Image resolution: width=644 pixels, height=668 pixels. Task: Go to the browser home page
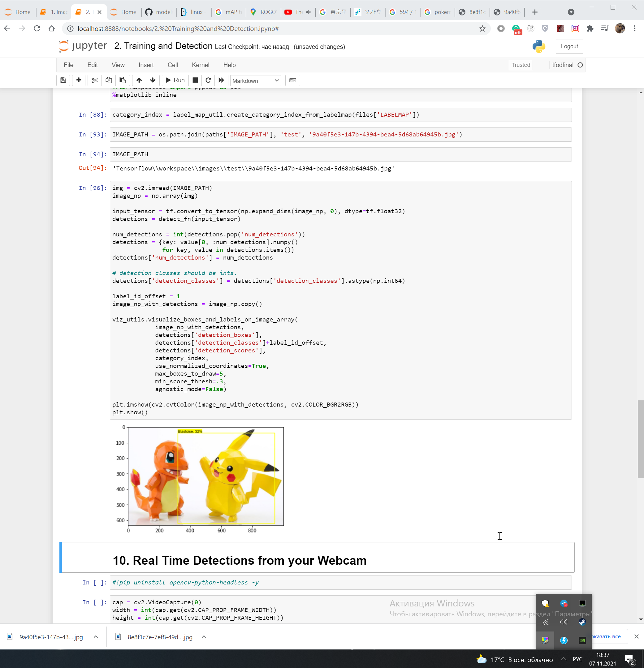coord(51,29)
